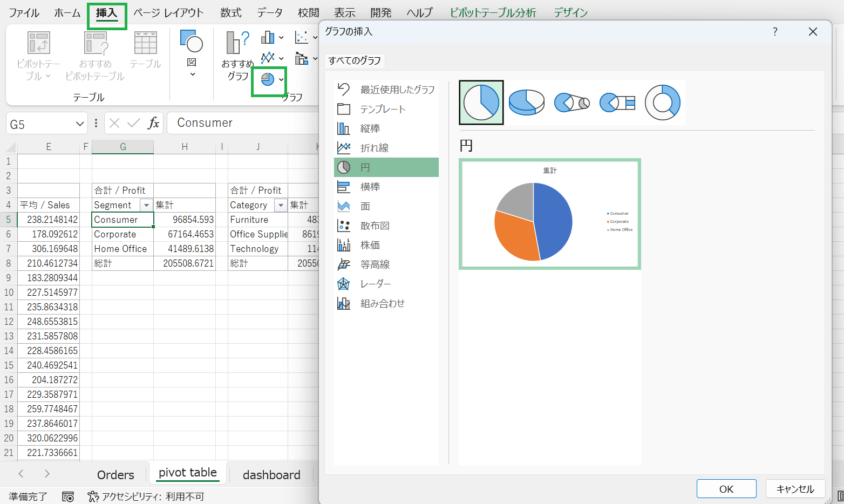Open the 表示 ribbon tab
This screenshot has width=844, height=504.
click(345, 12)
